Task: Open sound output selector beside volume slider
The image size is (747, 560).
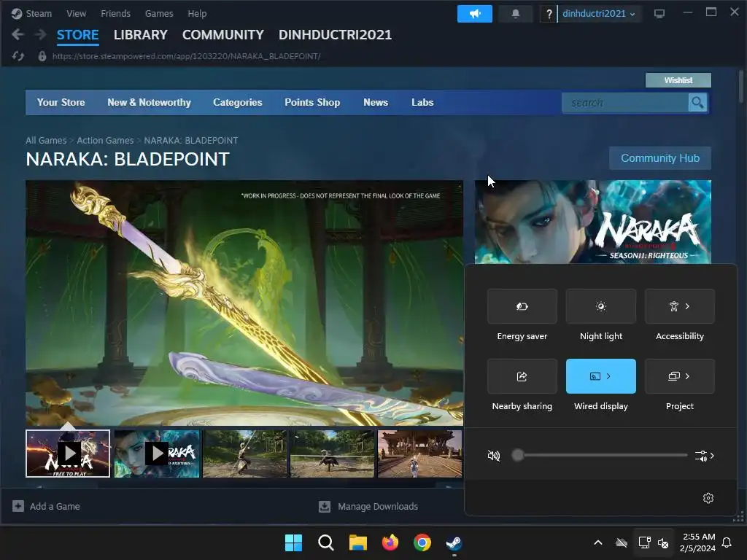Action: pos(705,456)
